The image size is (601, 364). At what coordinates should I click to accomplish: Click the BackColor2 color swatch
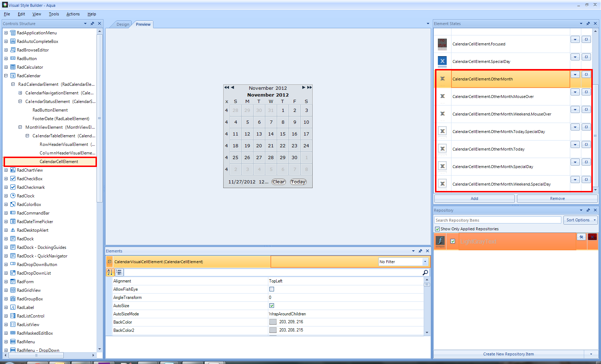[273, 330]
